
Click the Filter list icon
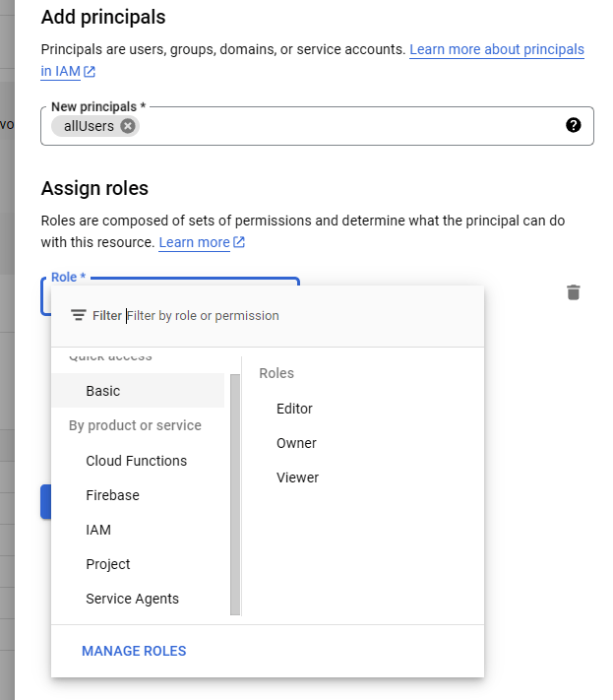[x=79, y=316]
